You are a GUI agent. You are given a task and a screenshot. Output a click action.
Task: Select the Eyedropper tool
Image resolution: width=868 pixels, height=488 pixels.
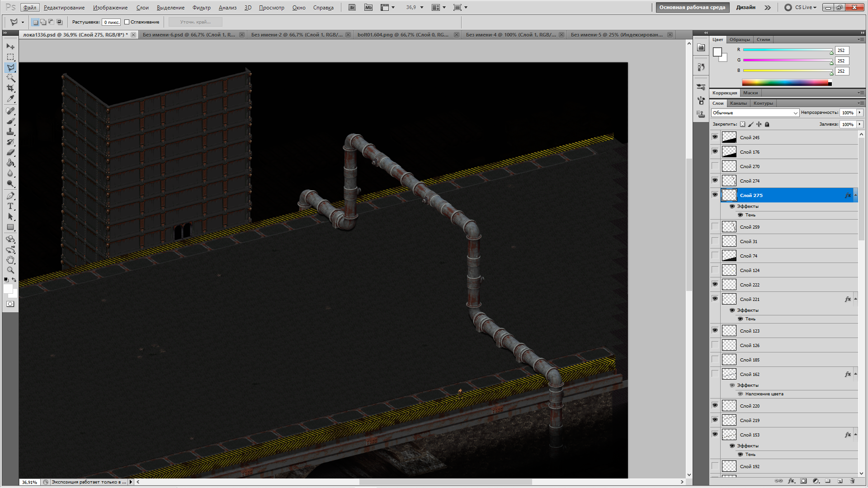(x=10, y=99)
